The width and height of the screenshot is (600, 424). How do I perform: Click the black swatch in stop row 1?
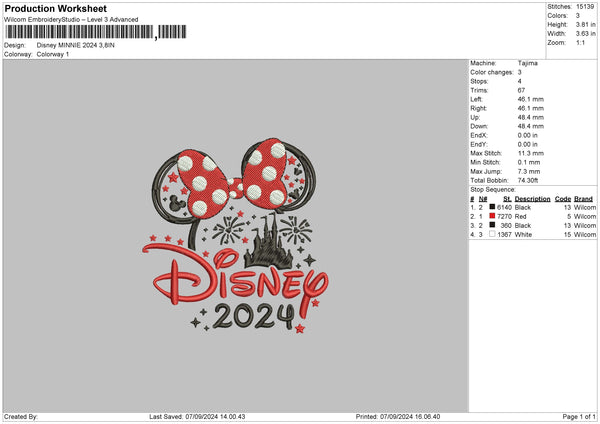click(x=492, y=207)
